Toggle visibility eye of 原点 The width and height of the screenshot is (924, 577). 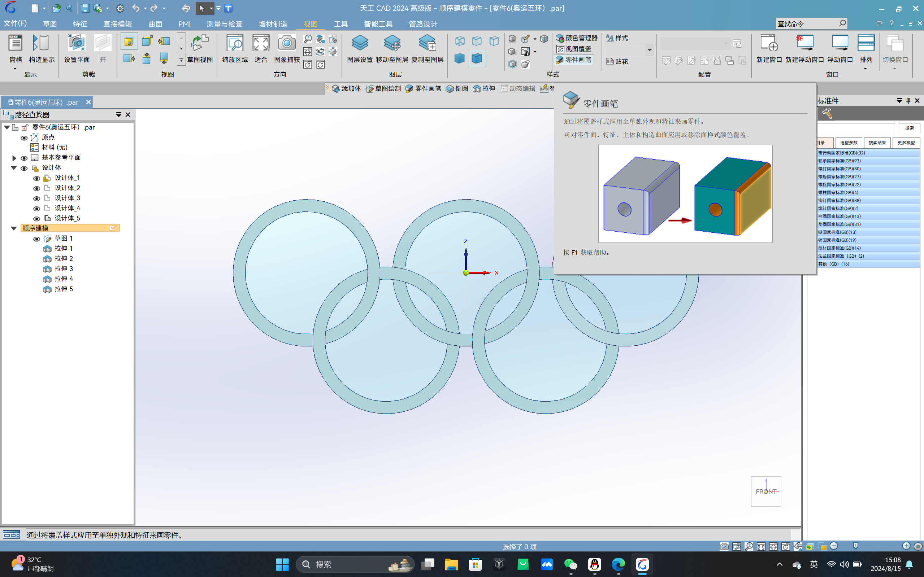pyautogui.click(x=24, y=138)
